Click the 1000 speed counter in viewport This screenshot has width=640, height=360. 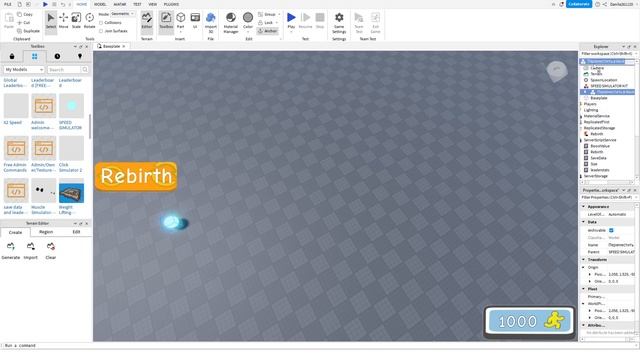pos(529,322)
